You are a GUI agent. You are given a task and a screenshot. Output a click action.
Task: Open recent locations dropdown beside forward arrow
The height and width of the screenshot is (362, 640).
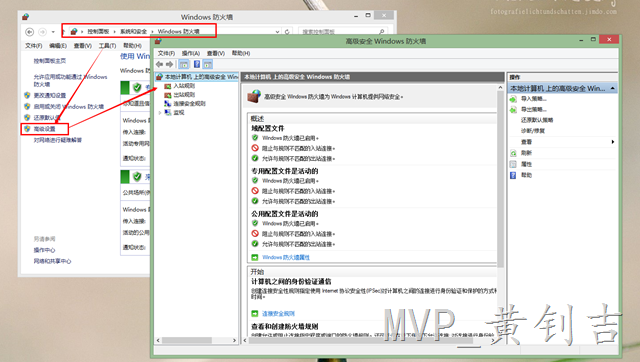pyautogui.click(x=53, y=32)
